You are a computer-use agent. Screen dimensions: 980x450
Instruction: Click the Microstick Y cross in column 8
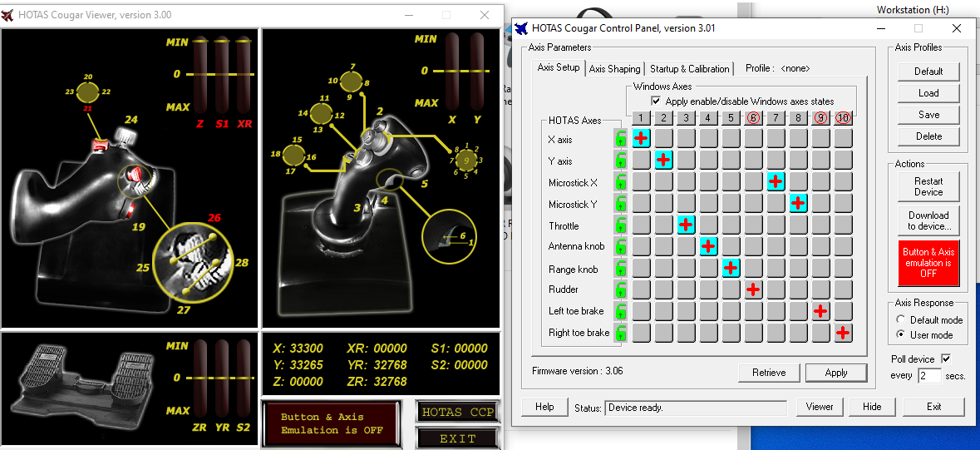pos(798,203)
